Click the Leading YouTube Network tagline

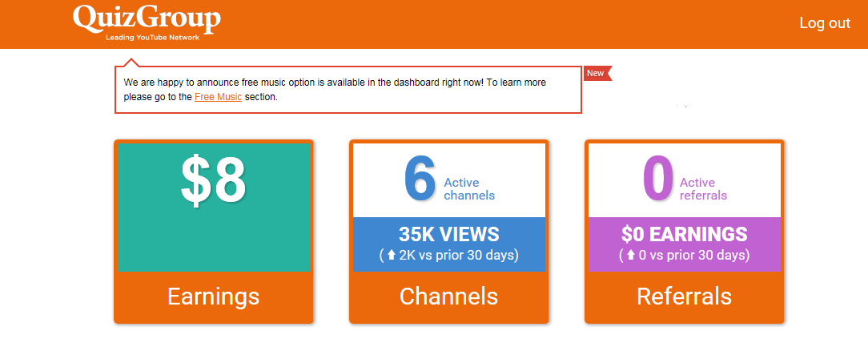152,38
